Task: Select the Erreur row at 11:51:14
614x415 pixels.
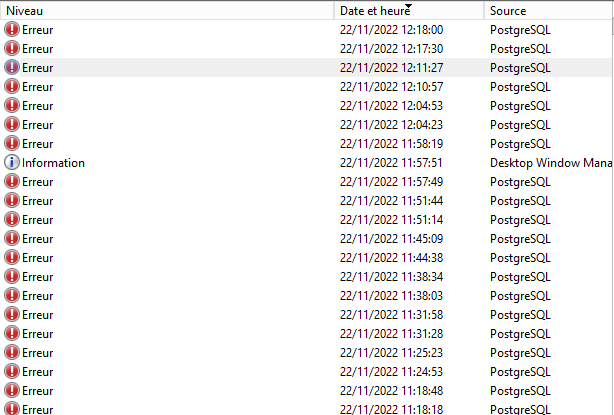Action: (307, 220)
